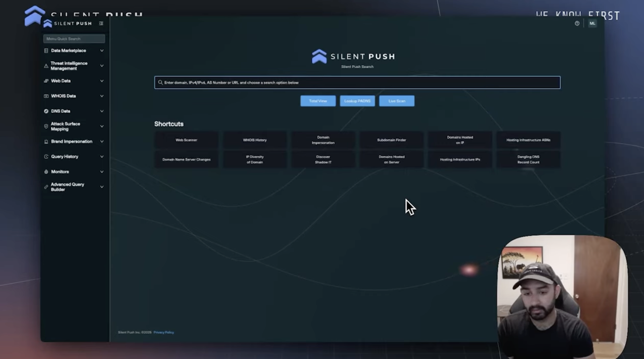
Task: Click the Live Scan button
Action: point(397,101)
